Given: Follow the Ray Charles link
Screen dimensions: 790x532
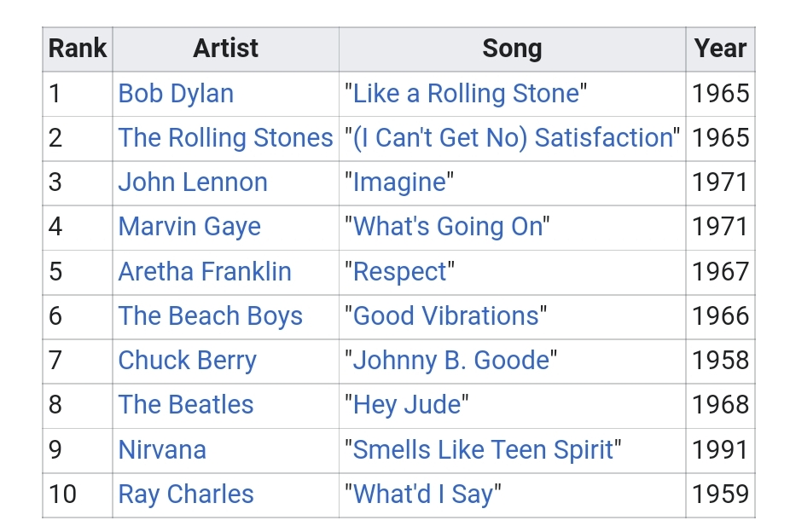Looking at the screenshot, I should coord(186,494).
